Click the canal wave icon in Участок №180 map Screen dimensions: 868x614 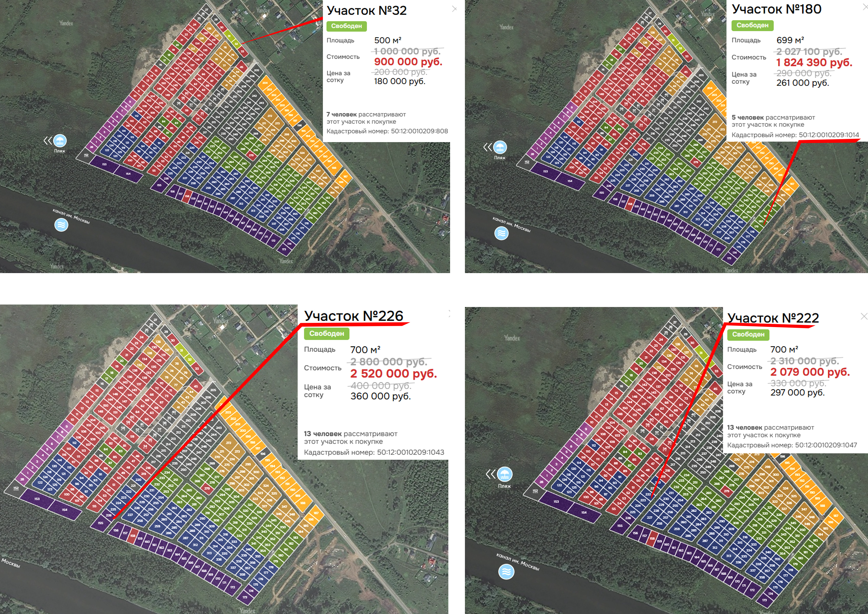(501, 233)
